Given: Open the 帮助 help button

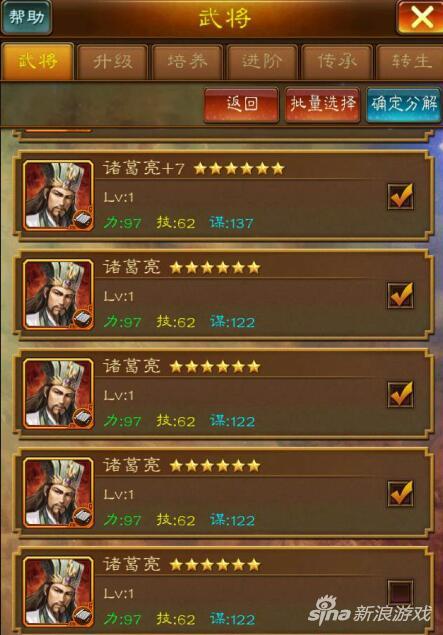Looking at the screenshot, I should pos(26,17).
